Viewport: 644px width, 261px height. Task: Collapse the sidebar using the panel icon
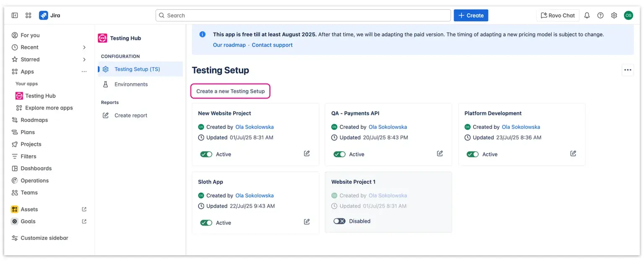click(x=15, y=15)
